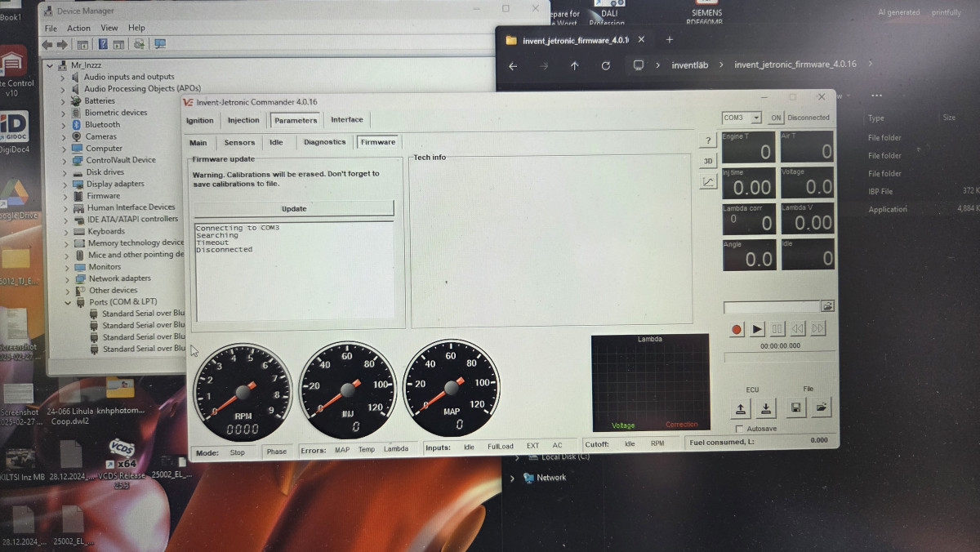Open the Diagnostics sub-tab
This screenshot has width=980, height=552.
click(324, 142)
